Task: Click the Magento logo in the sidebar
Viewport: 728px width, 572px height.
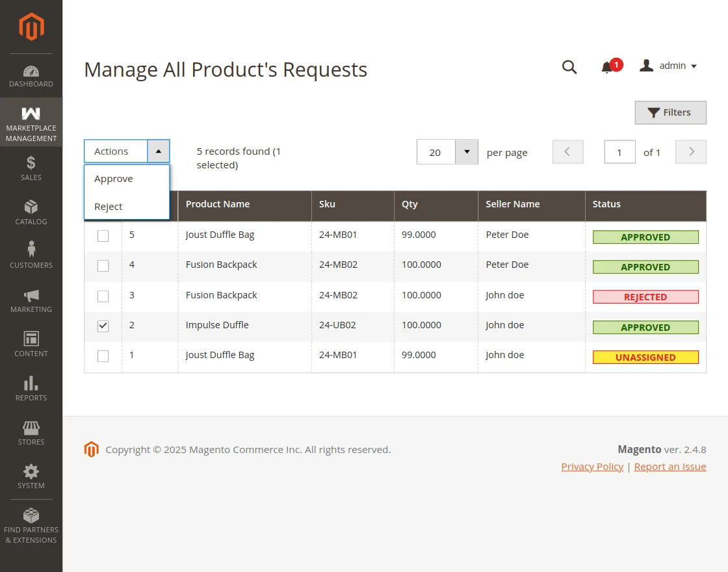Action: [x=31, y=27]
